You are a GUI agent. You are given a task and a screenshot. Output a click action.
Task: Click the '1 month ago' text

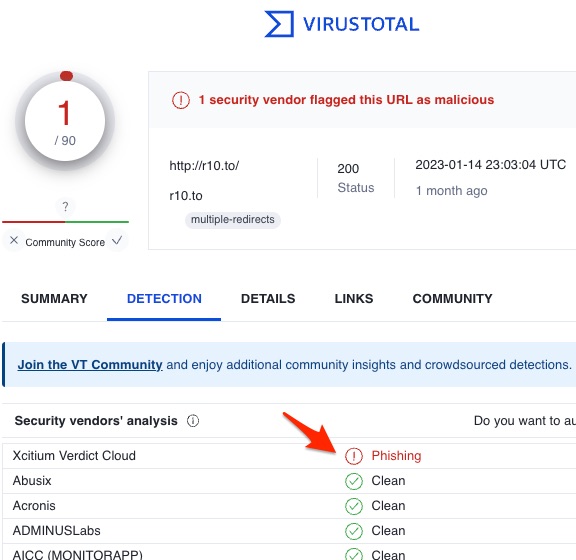click(x=451, y=191)
